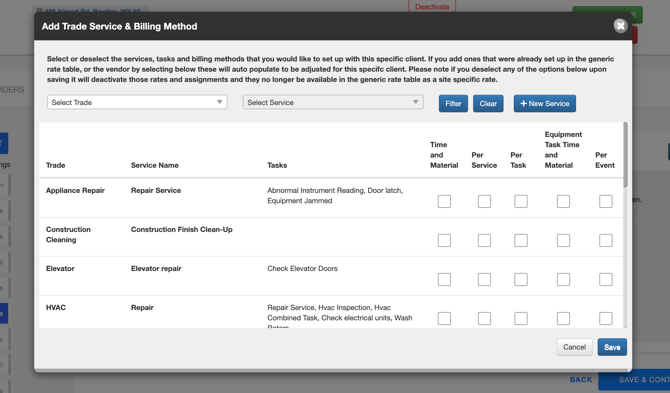
Task: Check Per Event for Construction Cleaning
Action: (605, 240)
